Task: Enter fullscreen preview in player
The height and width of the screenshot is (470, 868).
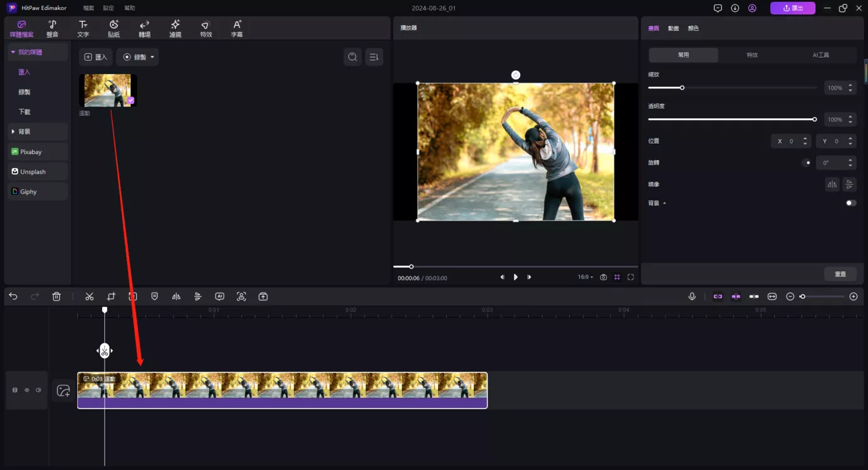Action: [x=630, y=277]
